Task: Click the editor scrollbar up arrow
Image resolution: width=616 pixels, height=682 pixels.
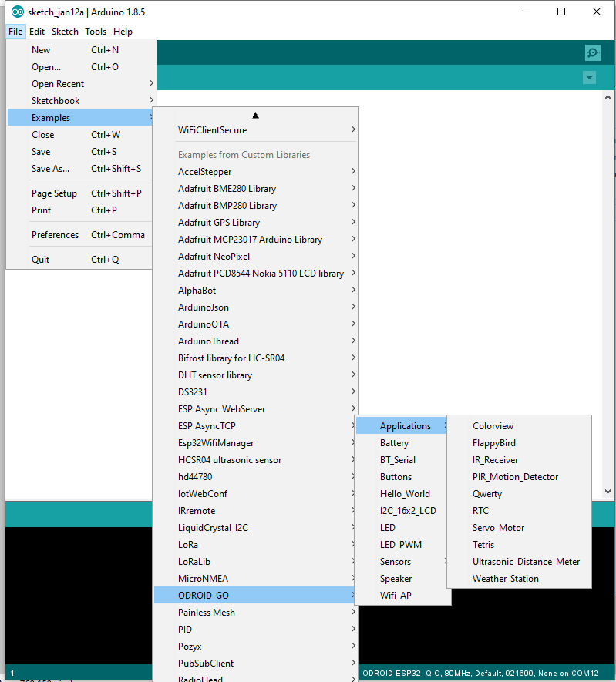Action: coord(608,97)
